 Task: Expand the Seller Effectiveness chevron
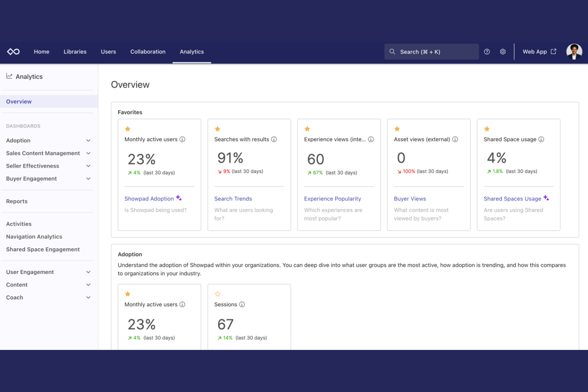(88, 166)
